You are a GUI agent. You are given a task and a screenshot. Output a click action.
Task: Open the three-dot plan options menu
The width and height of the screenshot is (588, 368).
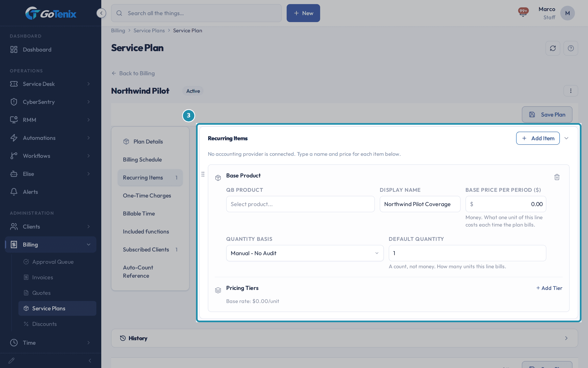coord(571,91)
